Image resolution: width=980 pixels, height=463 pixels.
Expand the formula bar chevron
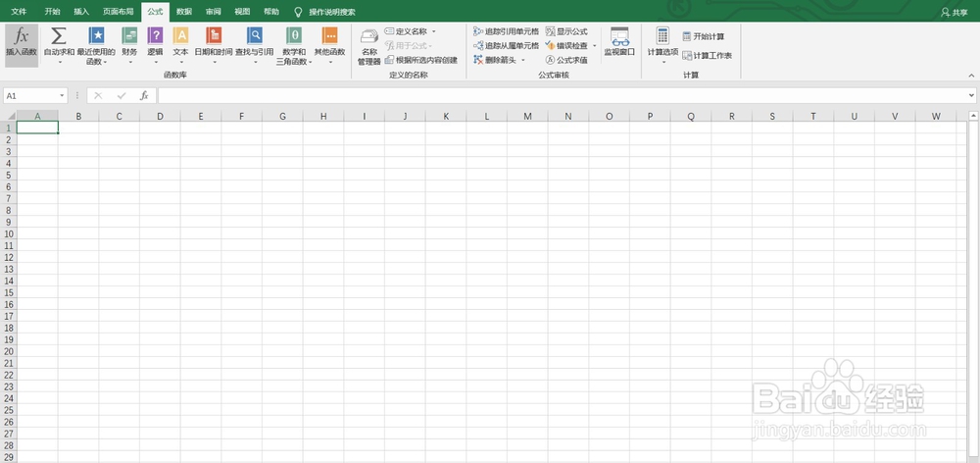[x=971, y=96]
